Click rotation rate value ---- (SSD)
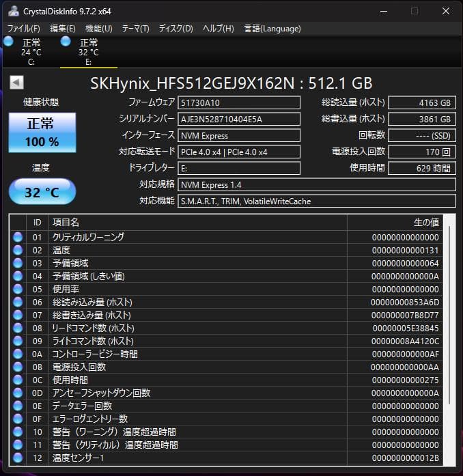 click(422, 135)
